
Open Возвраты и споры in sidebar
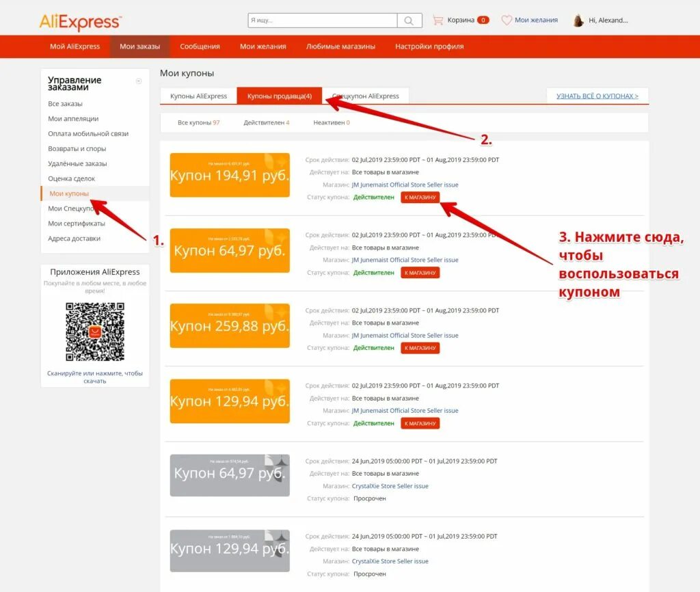[x=77, y=148]
